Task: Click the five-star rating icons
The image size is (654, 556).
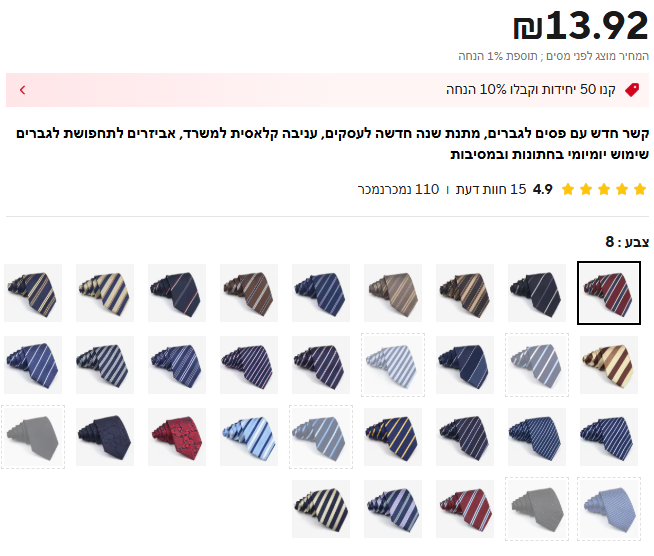Action: tap(604, 189)
